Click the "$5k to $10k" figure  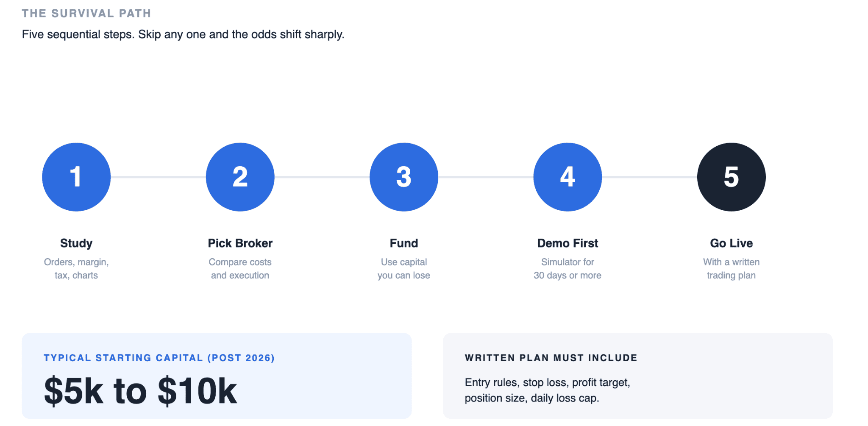[140, 391]
